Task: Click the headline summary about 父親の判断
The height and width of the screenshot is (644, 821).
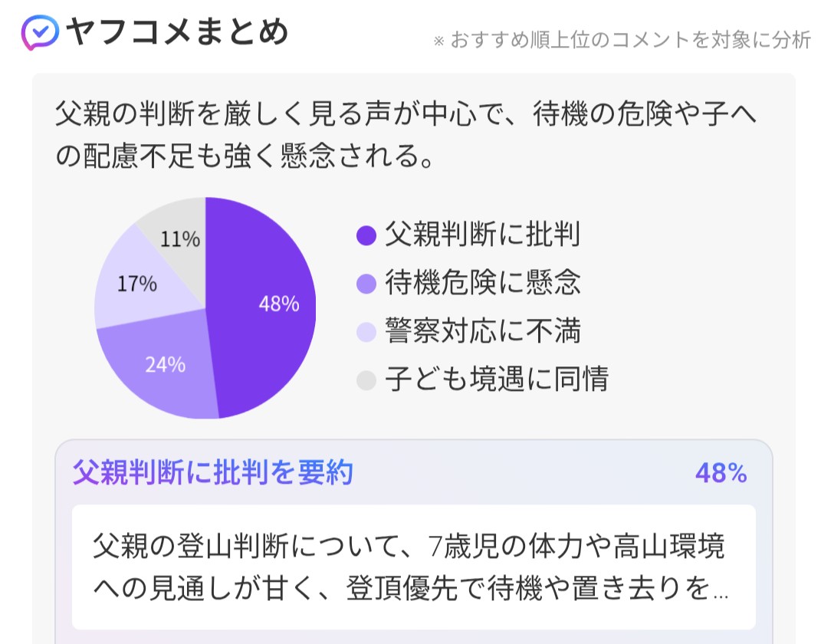Action: pos(406,135)
